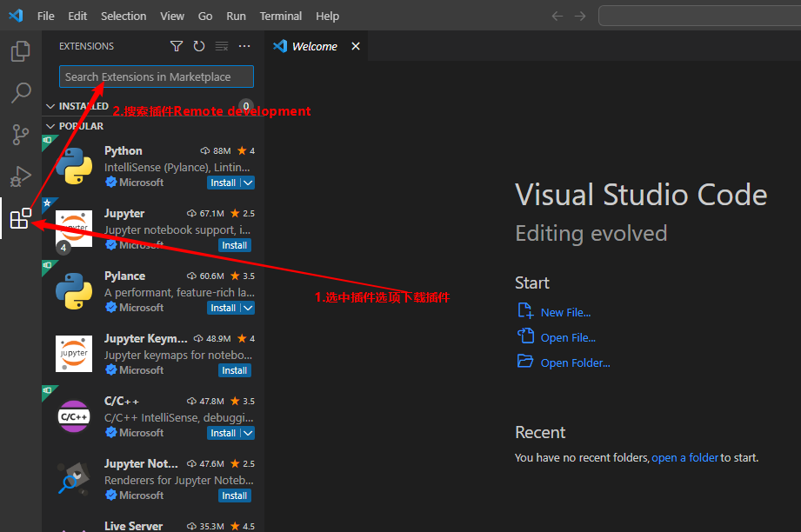Click the Python extension logo
This screenshot has height=532, width=801.
tap(74, 166)
